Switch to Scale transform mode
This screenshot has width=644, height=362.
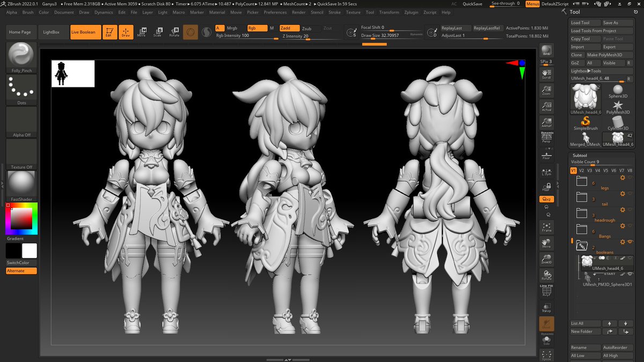tap(158, 32)
